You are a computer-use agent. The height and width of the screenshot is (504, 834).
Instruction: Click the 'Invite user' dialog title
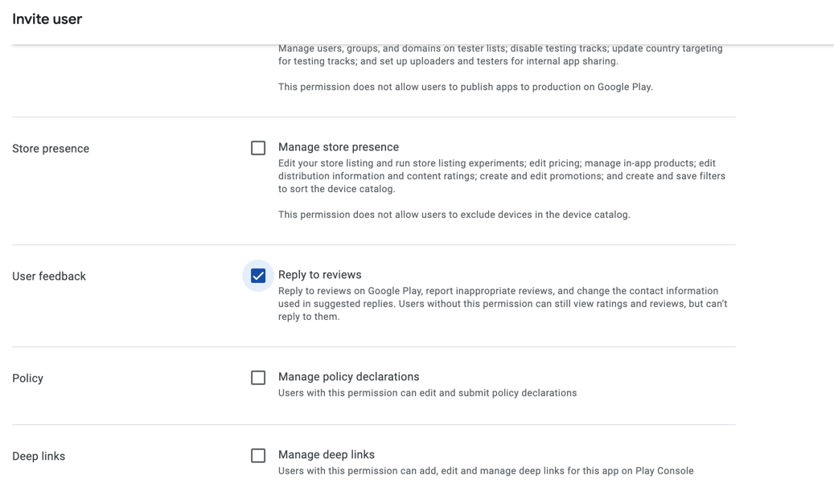point(47,19)
